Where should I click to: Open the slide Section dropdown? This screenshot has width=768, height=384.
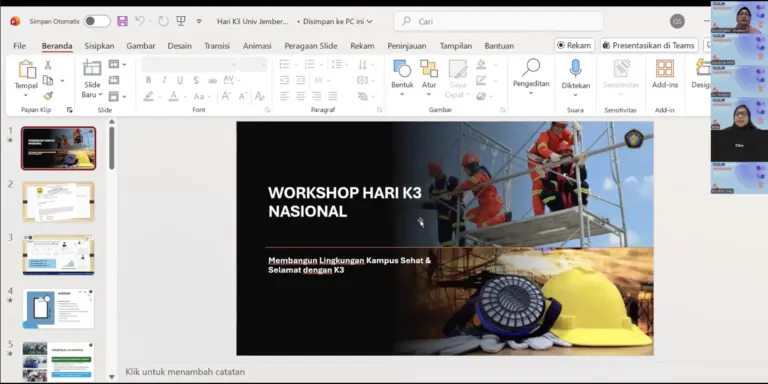117,96
